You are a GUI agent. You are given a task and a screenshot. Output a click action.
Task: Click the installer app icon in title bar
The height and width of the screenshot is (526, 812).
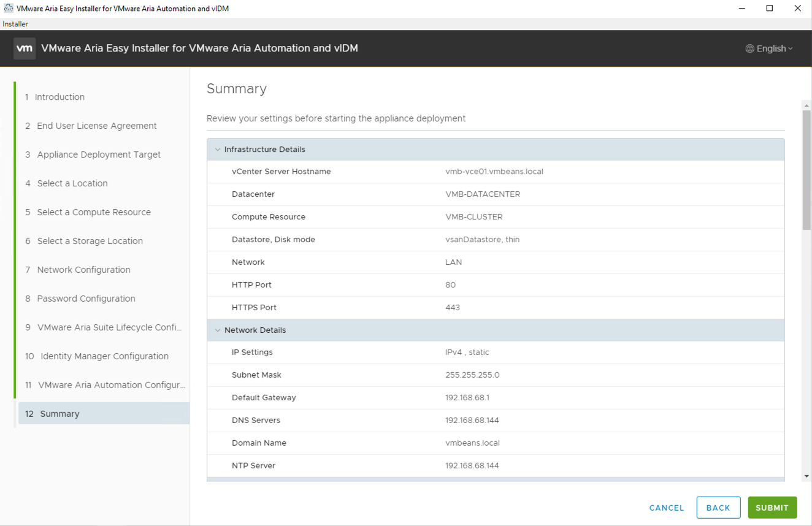[9, 9]
